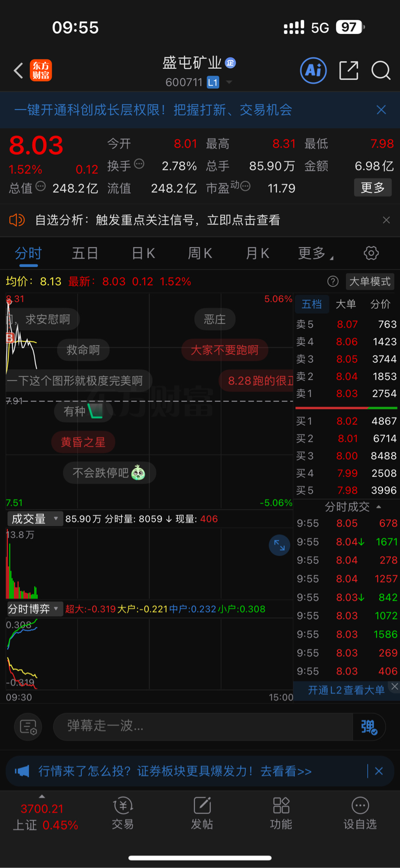Viewport: 400px width, 868px height.
Task: Tap the 黄昏之星 bullet comment
Action: pyautogui.click(x=83, y=442)
